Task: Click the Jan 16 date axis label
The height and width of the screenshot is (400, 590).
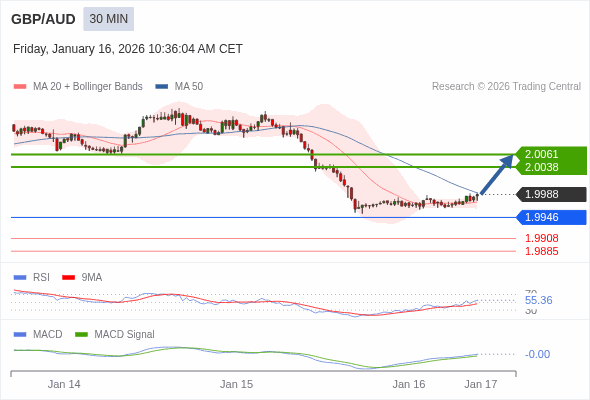Action: [409, 384]
